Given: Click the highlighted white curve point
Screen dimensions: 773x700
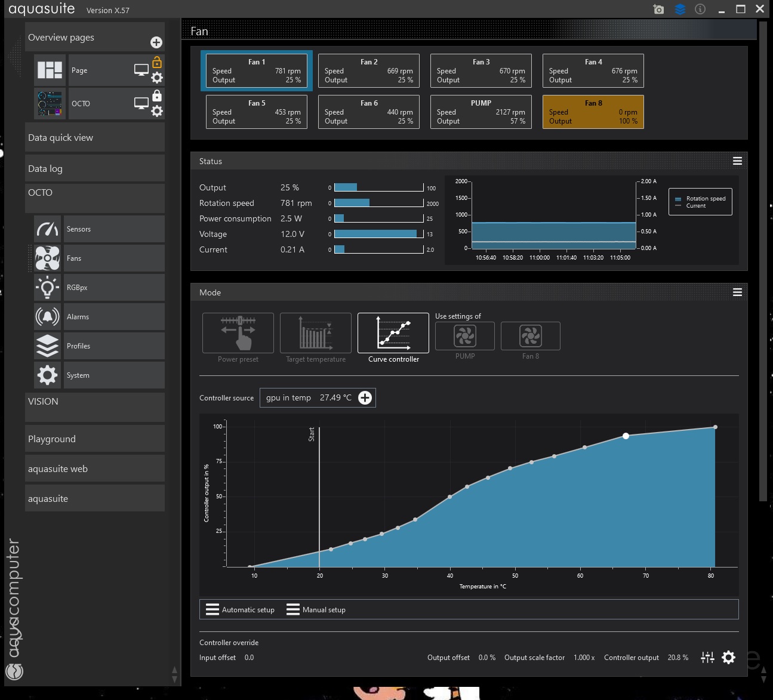Looking at the screenshot, I should coord(626,436).
